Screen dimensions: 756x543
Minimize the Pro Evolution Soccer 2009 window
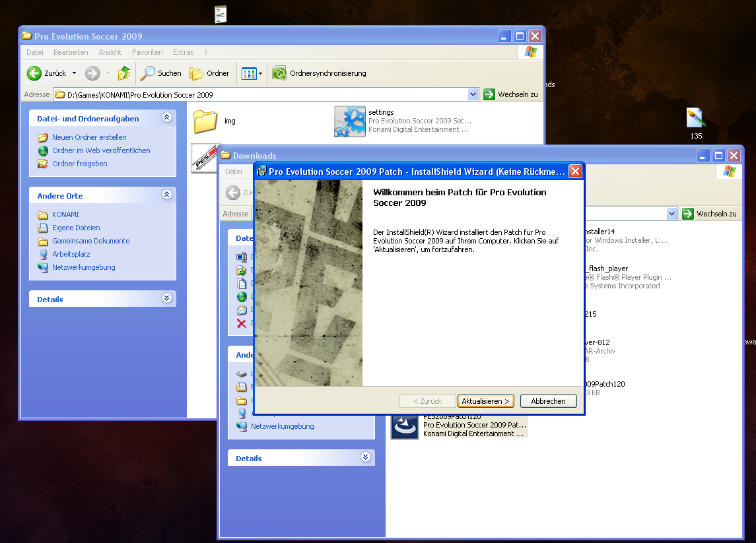(504, 36)
